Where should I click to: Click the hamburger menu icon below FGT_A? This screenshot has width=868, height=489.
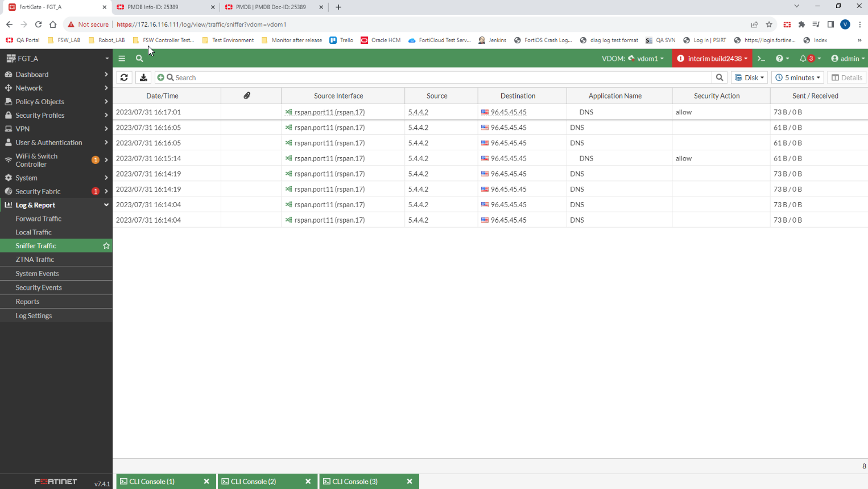121,58
